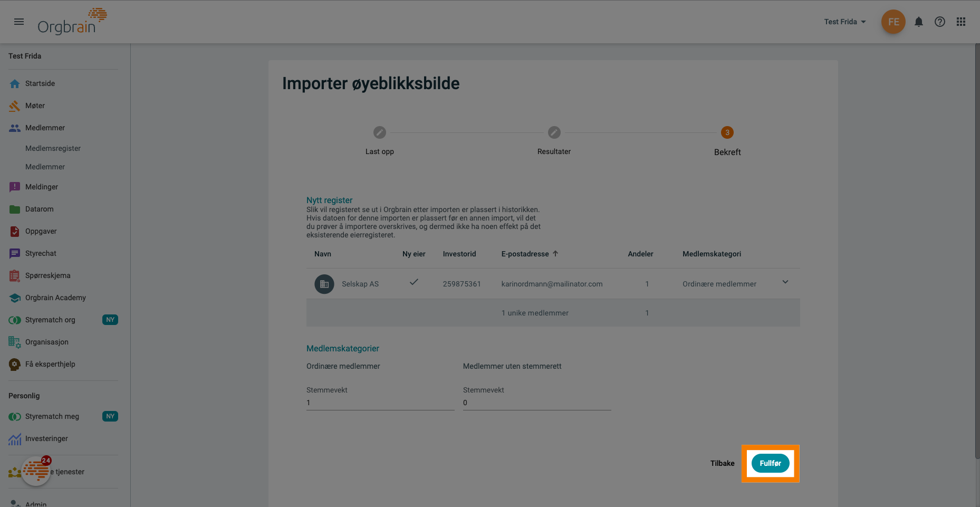Open the Test Frida organization dropdown
Viewport: 980px width, 507px height.
[x=845, y=22]
